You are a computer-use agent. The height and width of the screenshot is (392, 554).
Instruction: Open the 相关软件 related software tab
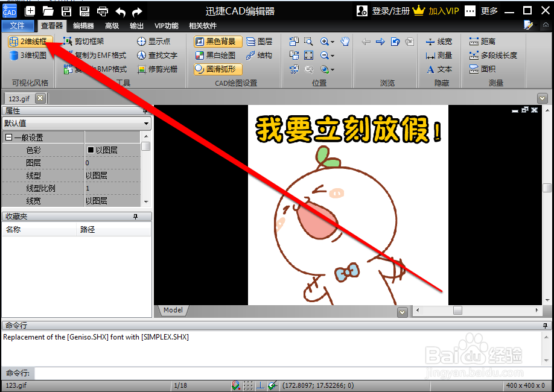[202, 26]
